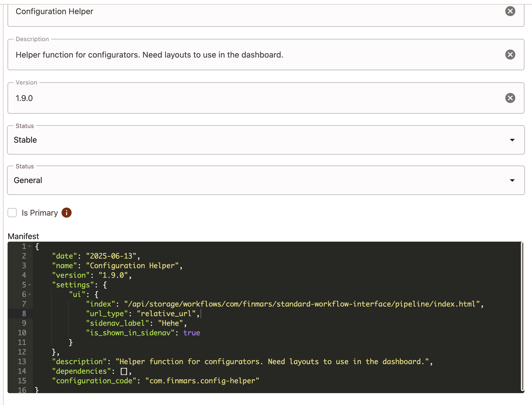Collapse the root object on line 1
Screen dimensions: 532x405
coord(30,246)
